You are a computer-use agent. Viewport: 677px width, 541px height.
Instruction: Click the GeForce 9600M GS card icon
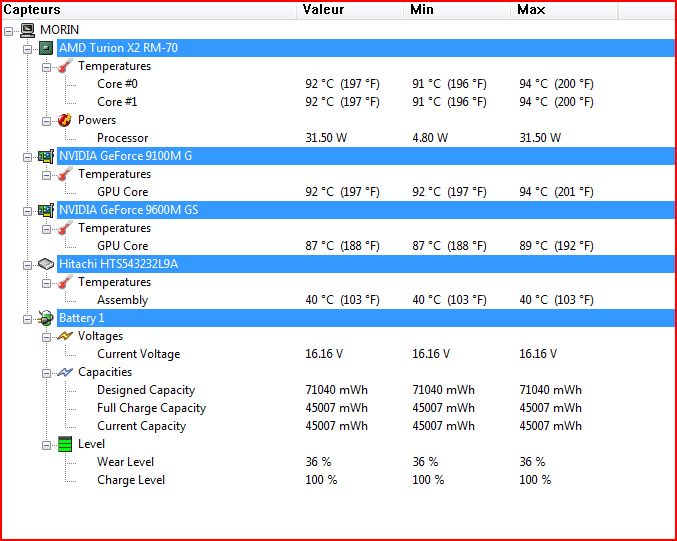pyautogui.click(x=46, y=210)
